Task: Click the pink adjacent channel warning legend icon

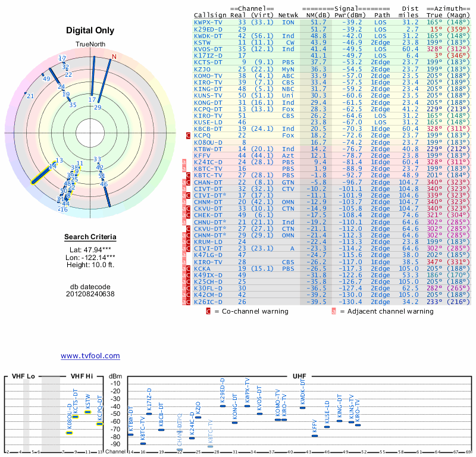Action: pyautogui.click(x=334, y=311)
